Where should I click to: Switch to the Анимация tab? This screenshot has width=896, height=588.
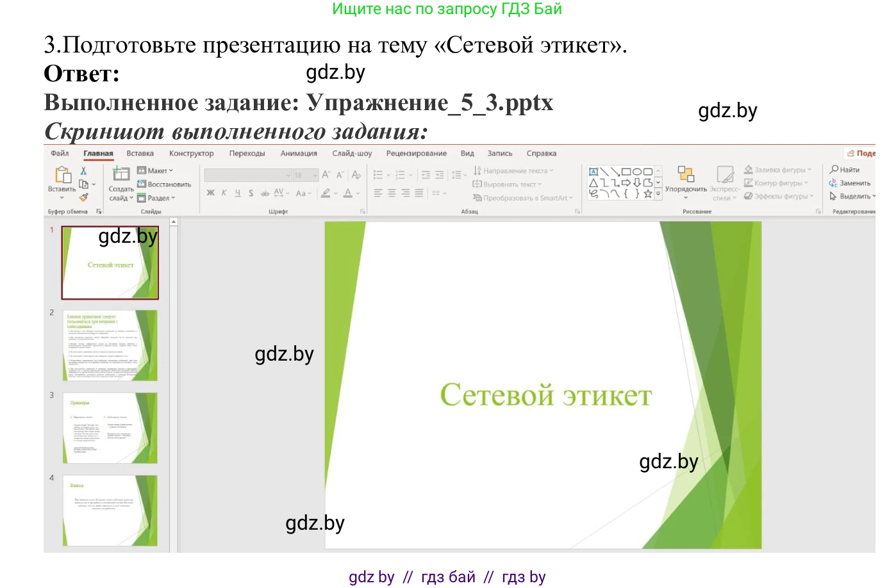point(299,154)
